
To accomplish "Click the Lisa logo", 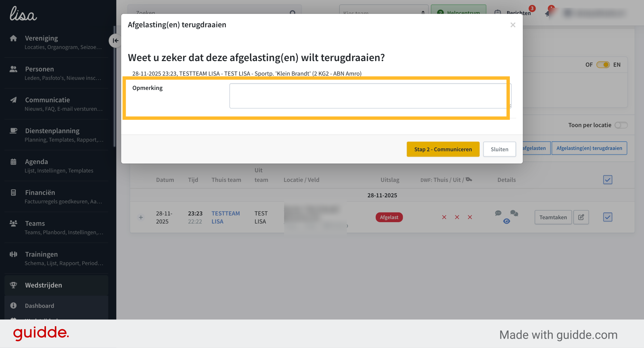I will 23,14.
